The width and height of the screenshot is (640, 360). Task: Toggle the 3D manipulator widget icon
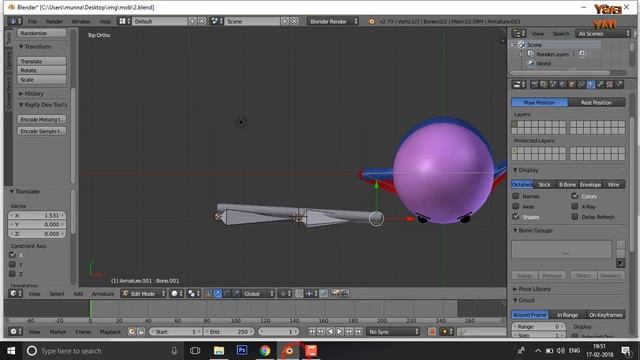point(208,293)
